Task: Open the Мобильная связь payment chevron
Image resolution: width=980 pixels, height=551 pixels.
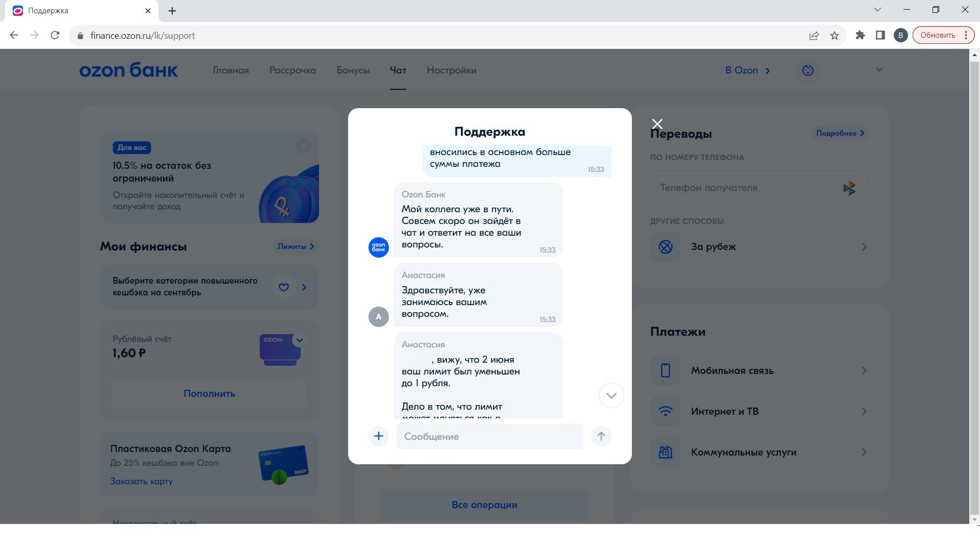Action: pyautogui.click(x=864, y=370)
